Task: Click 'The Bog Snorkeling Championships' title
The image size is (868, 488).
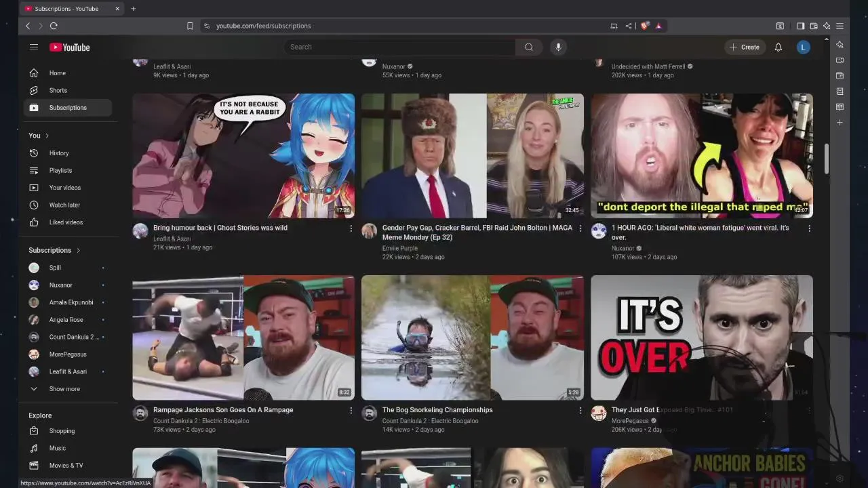Action: pyautogui.click(x=437, y=410)
